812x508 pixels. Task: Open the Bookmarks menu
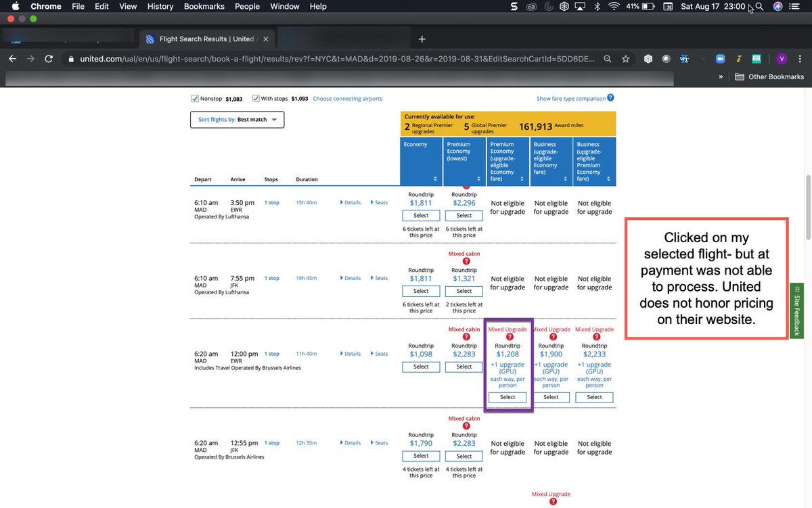coord(204,6)
